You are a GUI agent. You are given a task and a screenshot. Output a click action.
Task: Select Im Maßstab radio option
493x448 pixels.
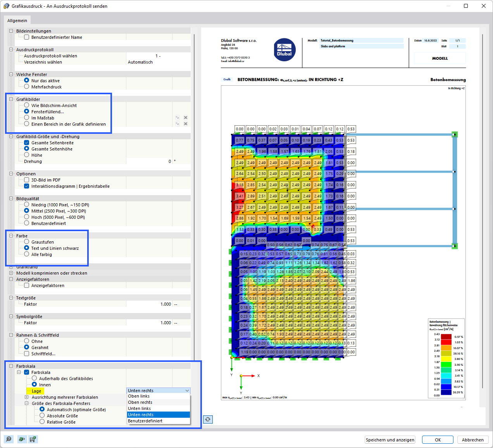click(x=26, y=118)
